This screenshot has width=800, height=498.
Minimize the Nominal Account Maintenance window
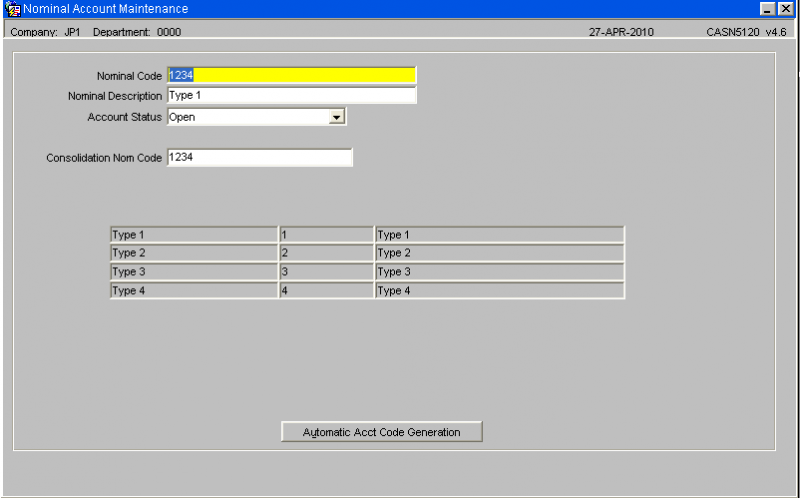(767, 9)
